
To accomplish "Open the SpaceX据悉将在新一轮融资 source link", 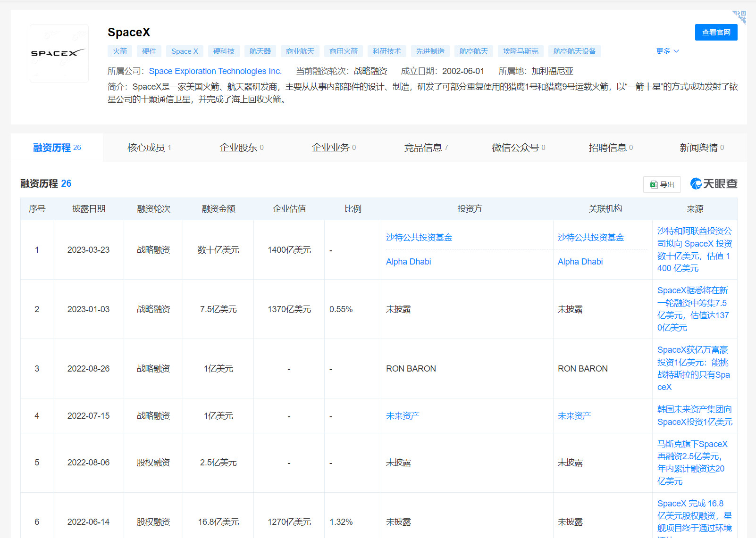I will pyautogui.click(x=693, y=309).
